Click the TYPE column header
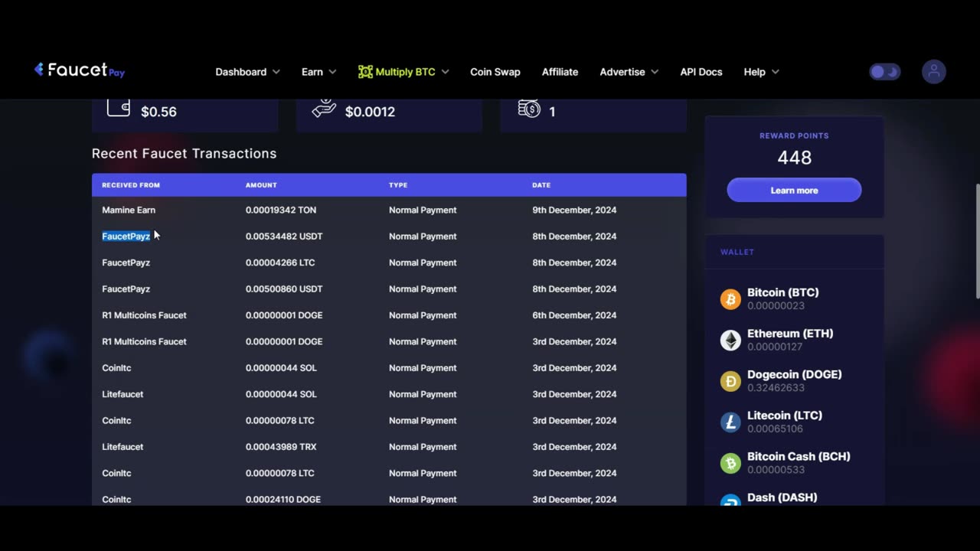The width and height of the screenshot is (980, 551). click(398, 185)
